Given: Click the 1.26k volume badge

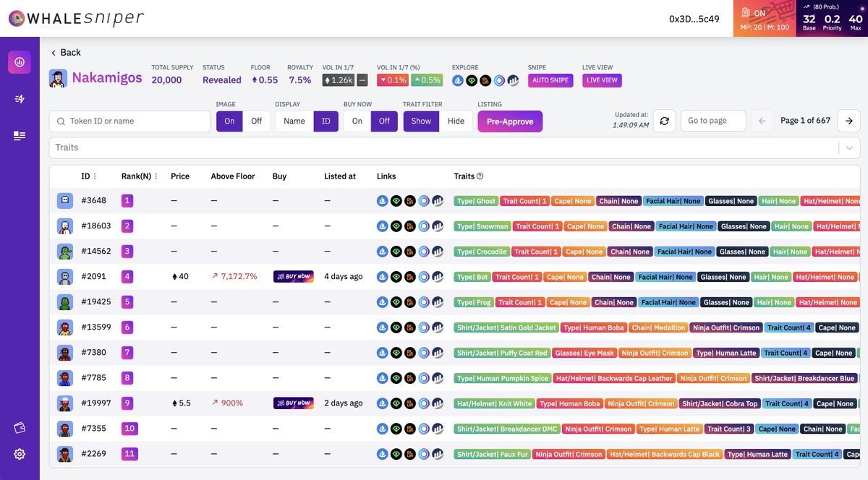Looking at the screenshot, I should tap(338, 80).
